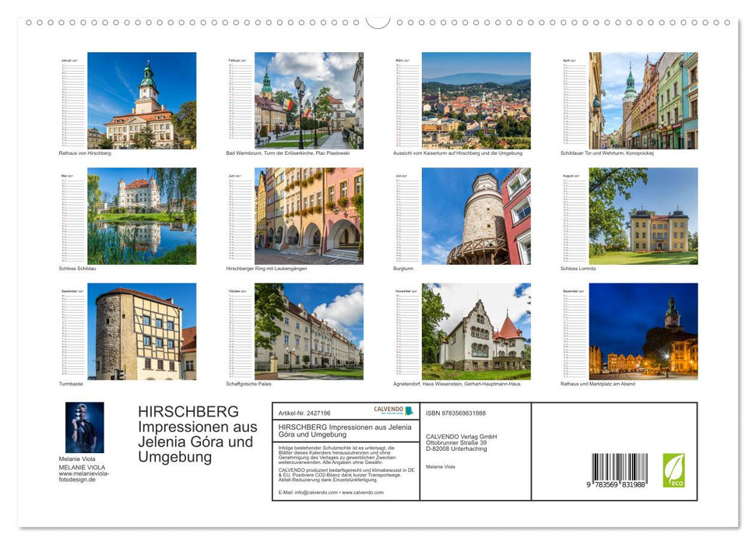
Task: Click the CO2-Bilanz production notice paragraph
Action: [x=346, y=475]
